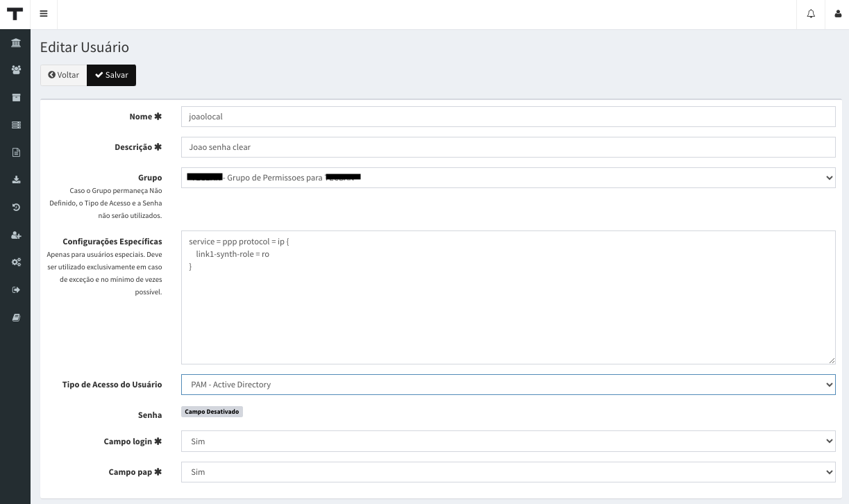Expand the Campo login dropdown
Screen dimensions: 849x504
coord(508,442)
